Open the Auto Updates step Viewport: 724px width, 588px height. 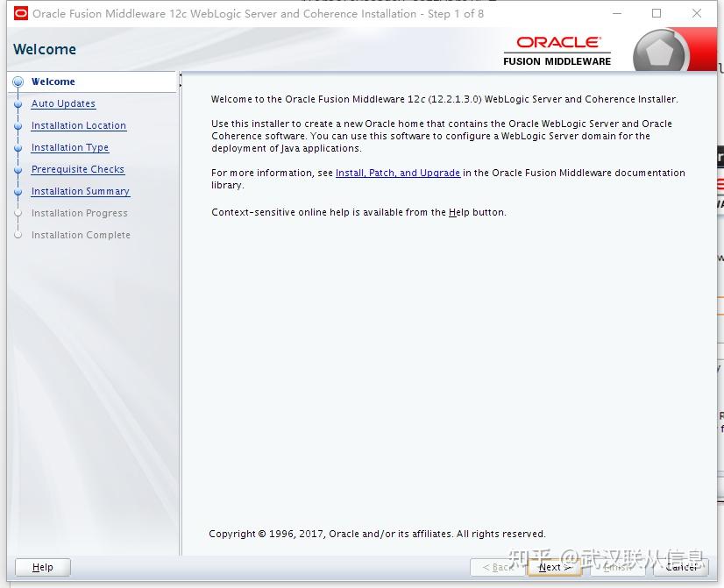tap(61, 103)
